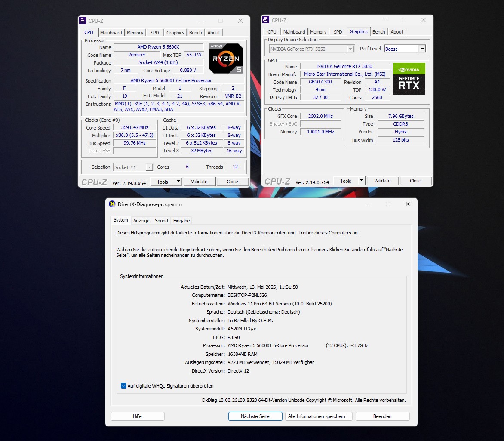Click the Level 3 cache value 32 MBytes
Screen dimensions: 504x441
202,151
